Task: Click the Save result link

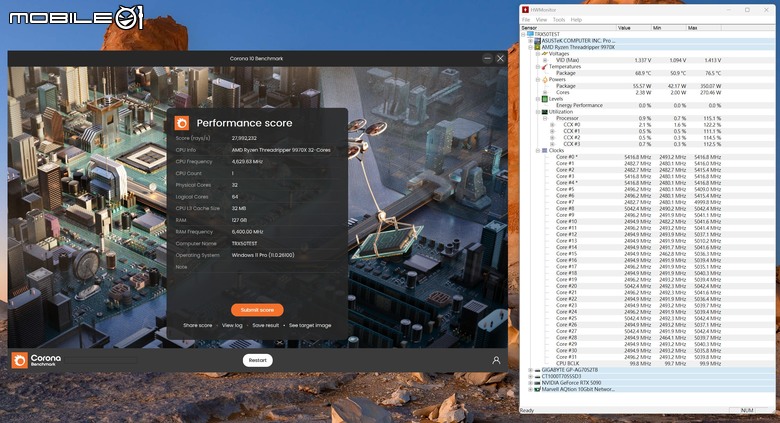Action: tap(266, 325)
